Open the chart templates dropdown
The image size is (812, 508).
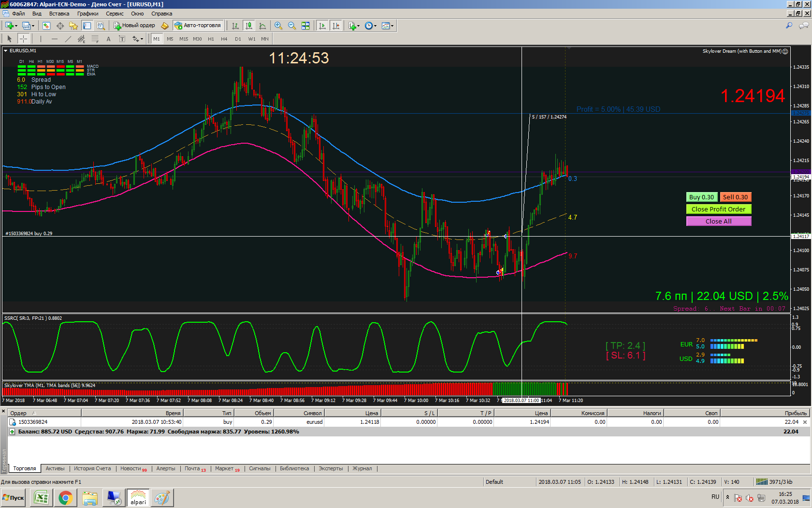coord(388,26)
